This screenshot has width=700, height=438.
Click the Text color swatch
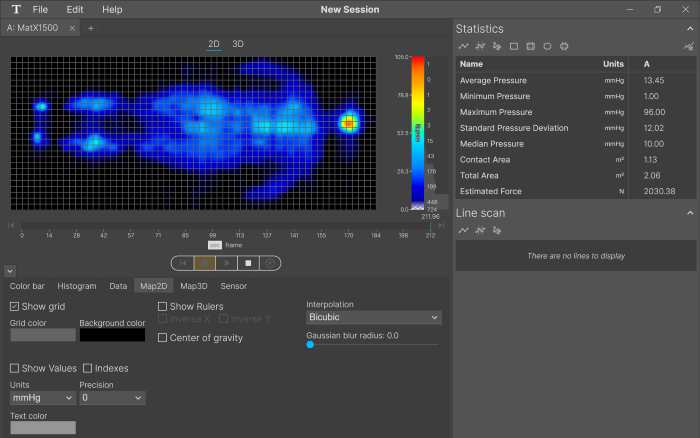pos(43,428)
